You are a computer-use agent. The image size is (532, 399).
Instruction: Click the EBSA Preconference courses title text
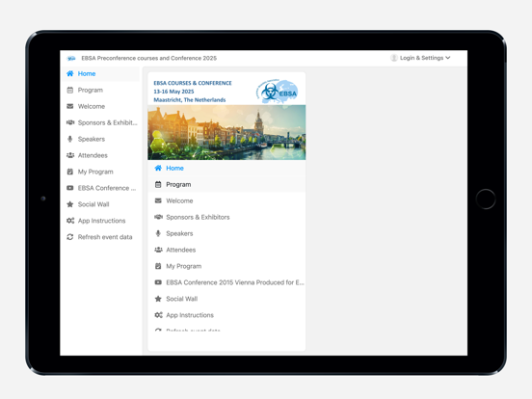coord(149,58)
